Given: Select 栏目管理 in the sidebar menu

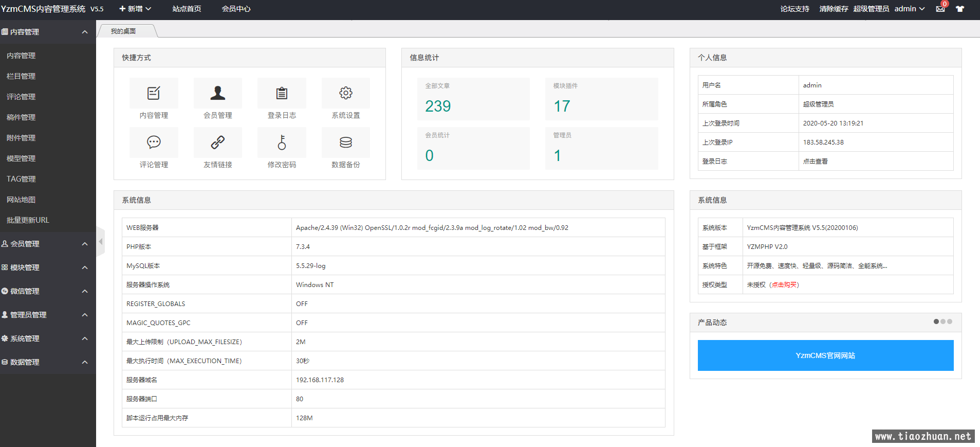Looking at the screenshot, I should pyautogui.click(x=21, y=76).
